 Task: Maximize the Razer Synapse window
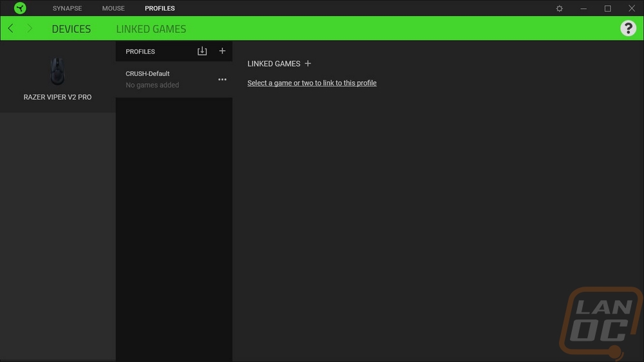[607, 8]
